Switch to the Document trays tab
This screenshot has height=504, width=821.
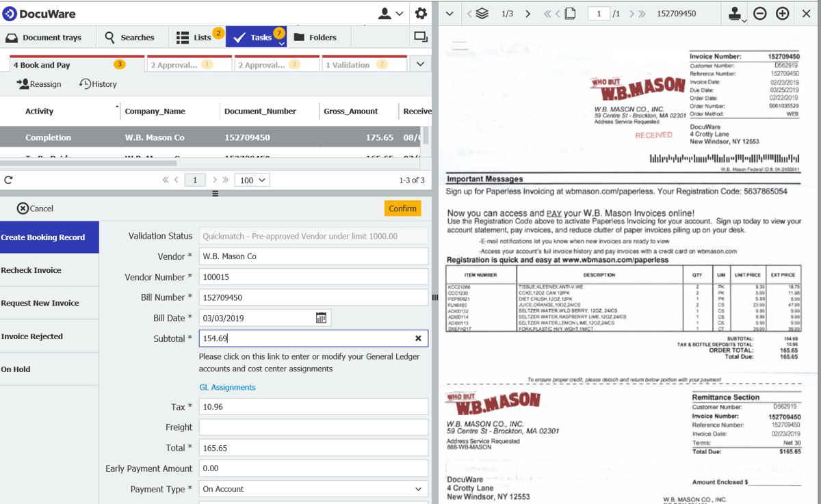48,37
